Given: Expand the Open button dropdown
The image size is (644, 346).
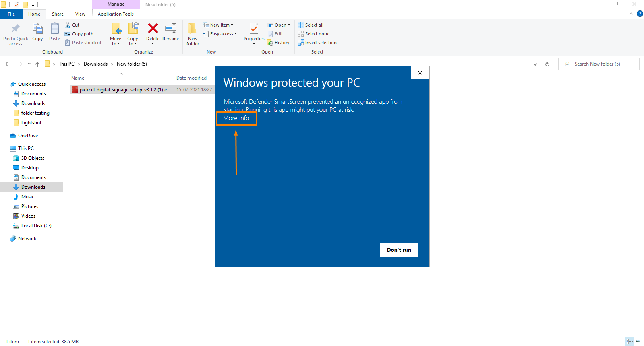Looking at the screenshot, I should [x=289, y=25].
